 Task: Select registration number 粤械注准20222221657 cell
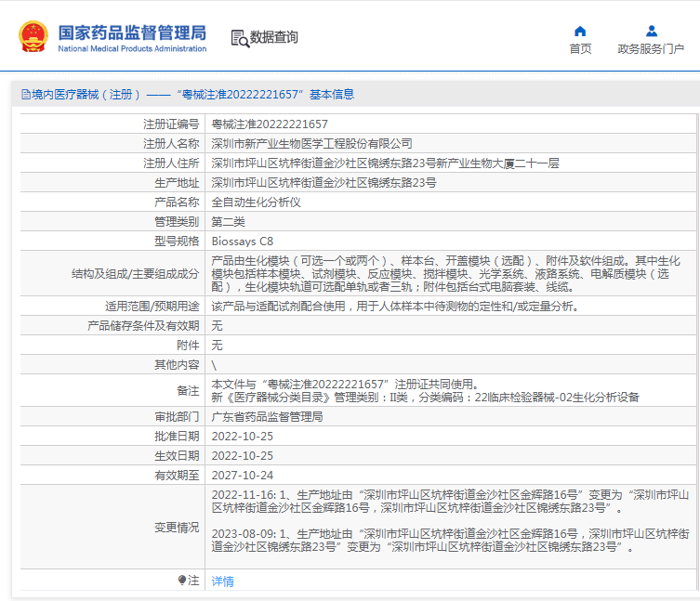pyautogui.click(x=270, y=124)
